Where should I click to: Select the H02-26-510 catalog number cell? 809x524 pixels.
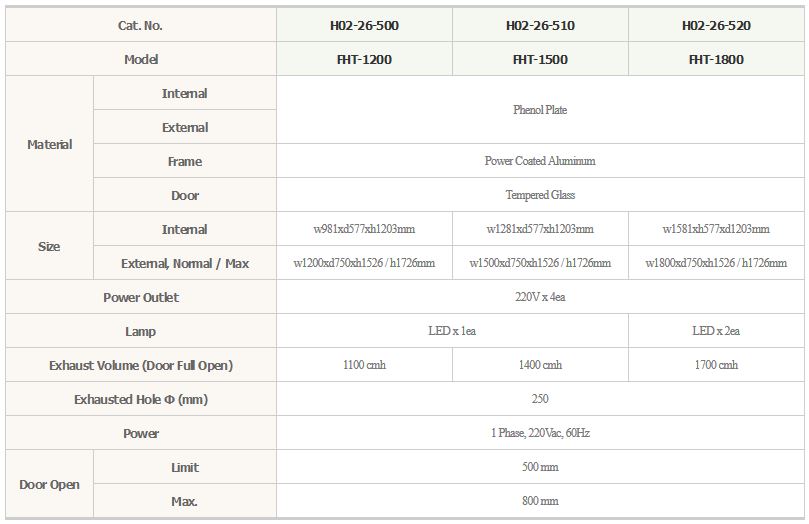point(540,25)
